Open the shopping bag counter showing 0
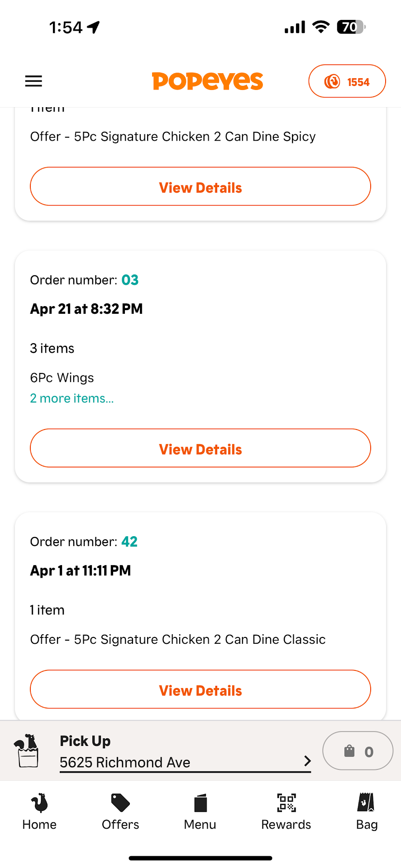 click(358, 751)
